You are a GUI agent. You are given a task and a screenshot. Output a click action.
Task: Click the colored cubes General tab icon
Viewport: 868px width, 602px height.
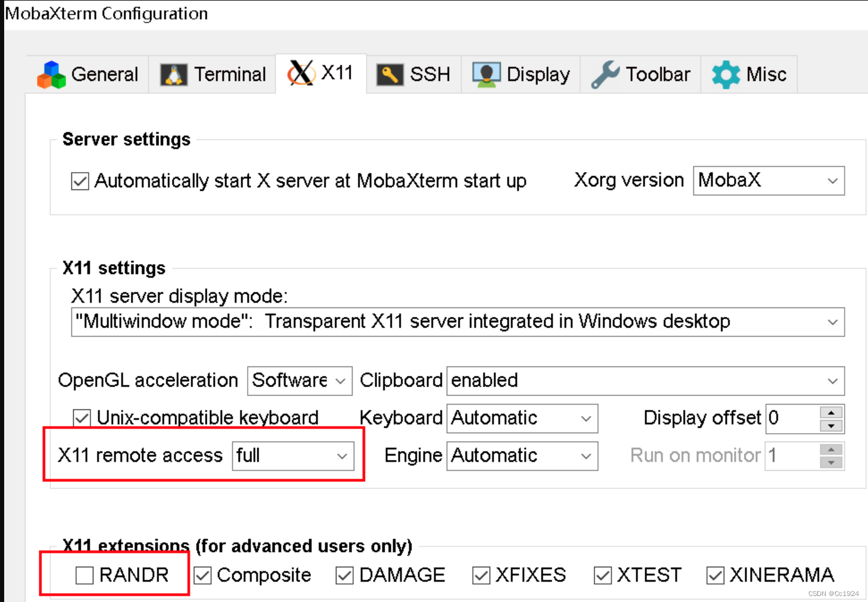51,75
